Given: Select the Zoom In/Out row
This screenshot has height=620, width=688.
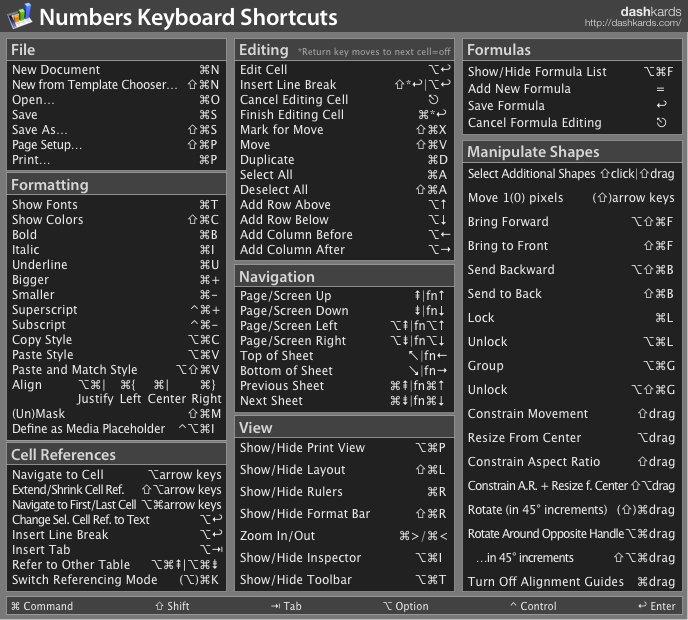Looking at the screenshot, I should (x=344, y=536).
